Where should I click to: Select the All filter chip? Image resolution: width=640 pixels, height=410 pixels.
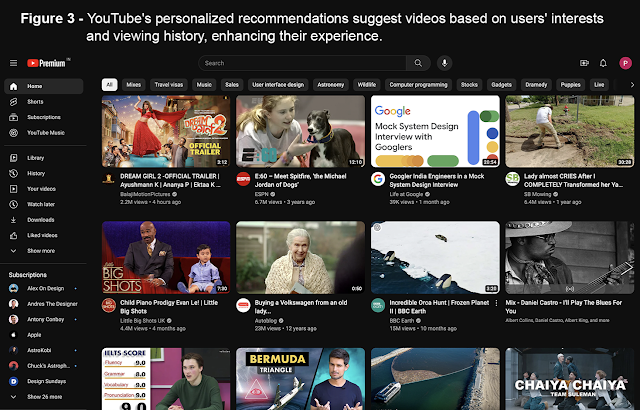tap(109, 85)
